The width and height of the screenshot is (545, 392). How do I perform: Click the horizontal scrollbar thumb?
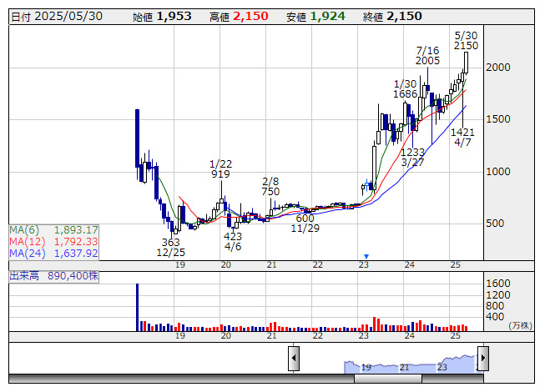[x=388, y=379]
